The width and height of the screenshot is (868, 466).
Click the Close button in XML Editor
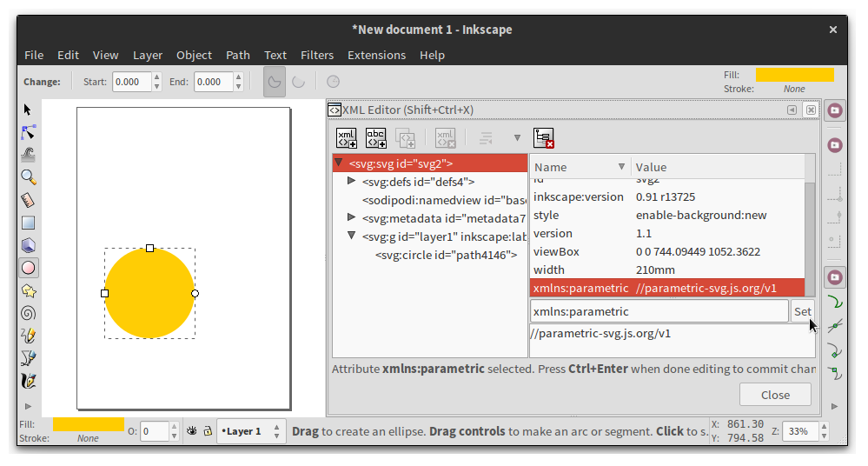775,395
